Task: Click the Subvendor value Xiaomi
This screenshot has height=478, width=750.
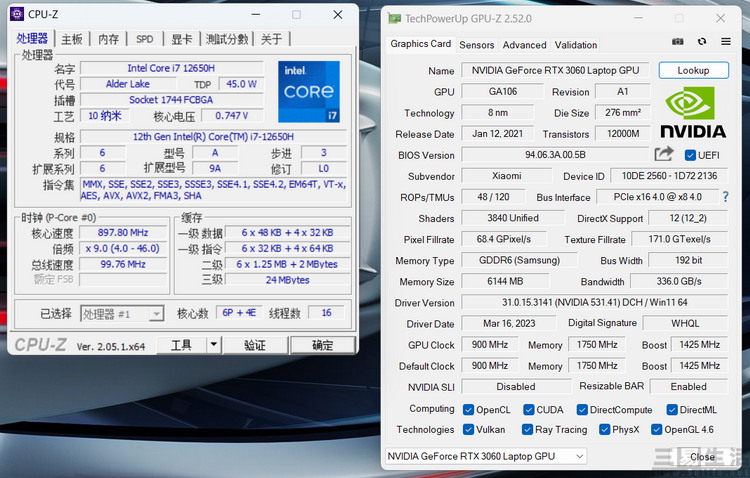Action: coord(507,176)
